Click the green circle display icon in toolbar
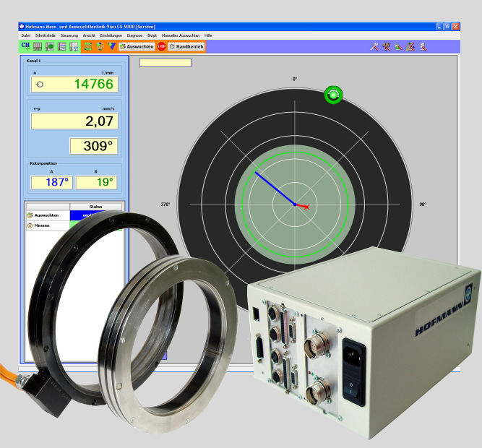The image size is (482, 448). [x=49, y=46]
